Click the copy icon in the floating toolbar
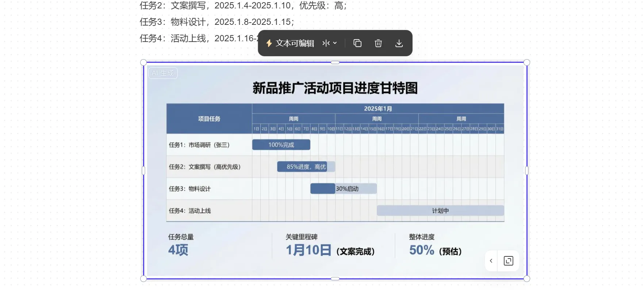 [x=357, y=43]
